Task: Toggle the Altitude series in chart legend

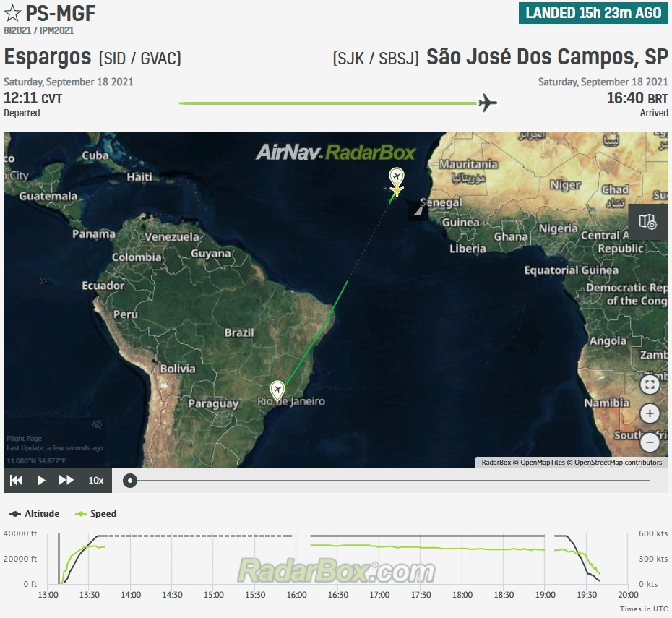Action: [x=34, y=514]
